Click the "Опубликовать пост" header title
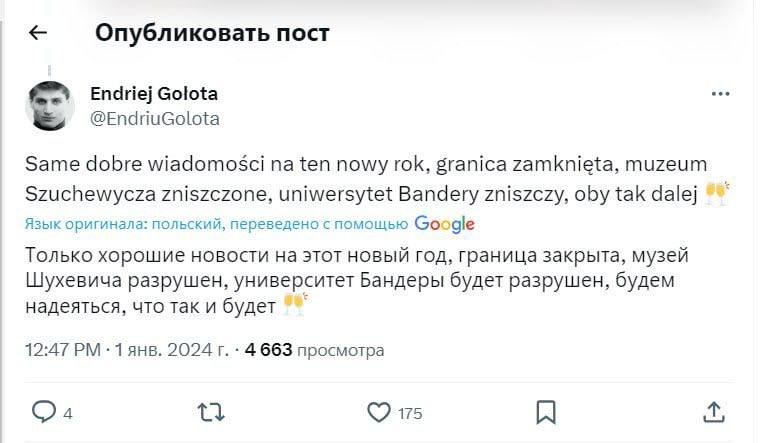768x443 pixels. [212, 33]
